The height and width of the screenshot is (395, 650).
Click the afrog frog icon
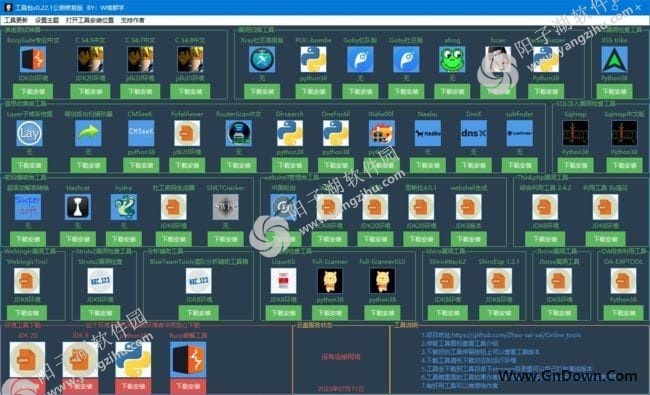(452, 59)
